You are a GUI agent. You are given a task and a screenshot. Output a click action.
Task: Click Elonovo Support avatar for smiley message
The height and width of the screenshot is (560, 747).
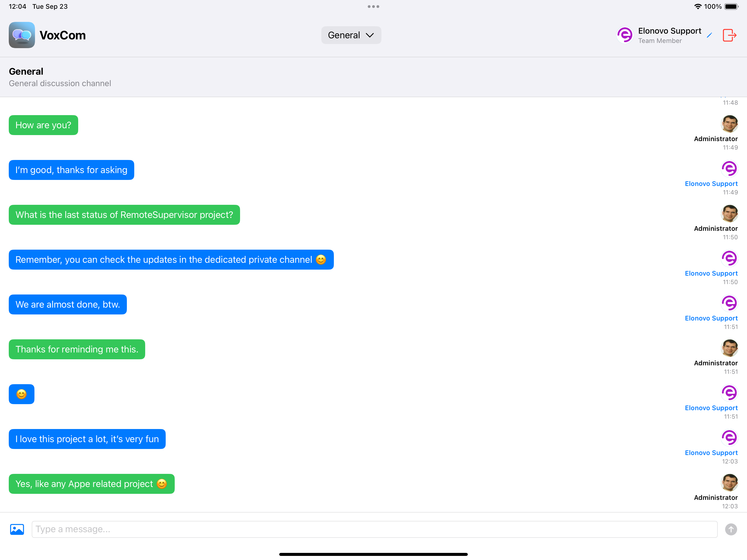(729, 393)
